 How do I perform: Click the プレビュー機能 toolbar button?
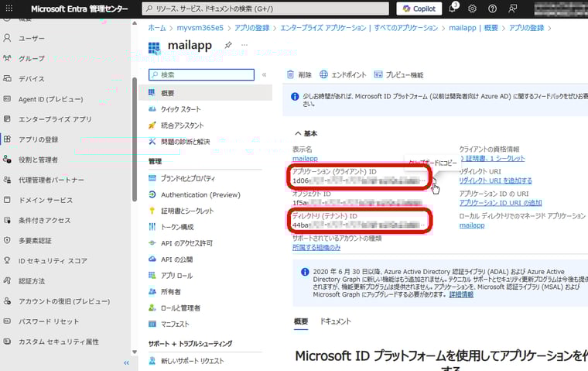398,74
